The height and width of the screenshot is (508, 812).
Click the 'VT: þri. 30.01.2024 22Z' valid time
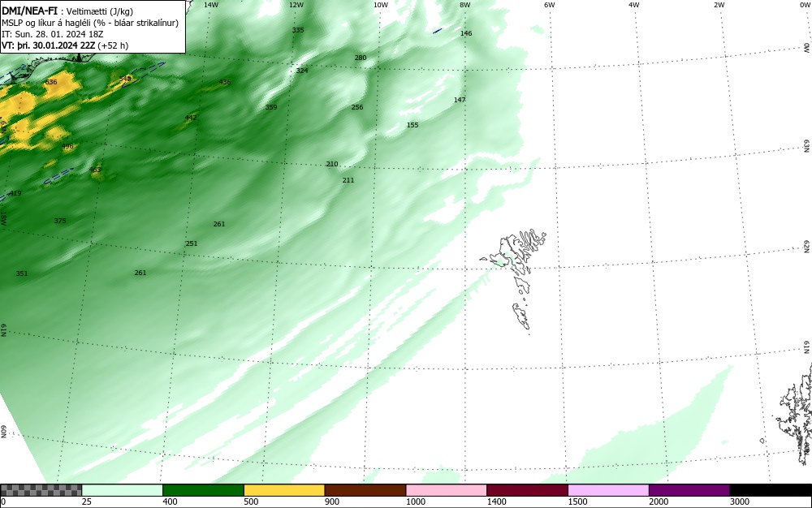48,45
